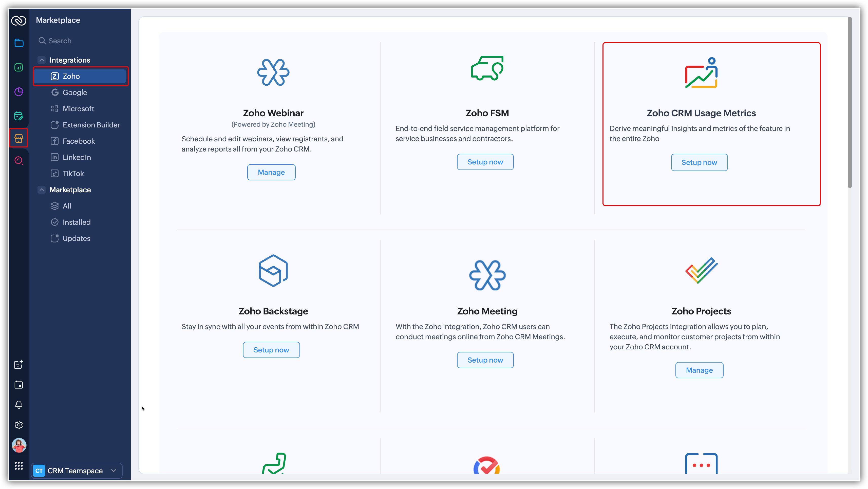Open the Extension Builder item

[91, 125]
